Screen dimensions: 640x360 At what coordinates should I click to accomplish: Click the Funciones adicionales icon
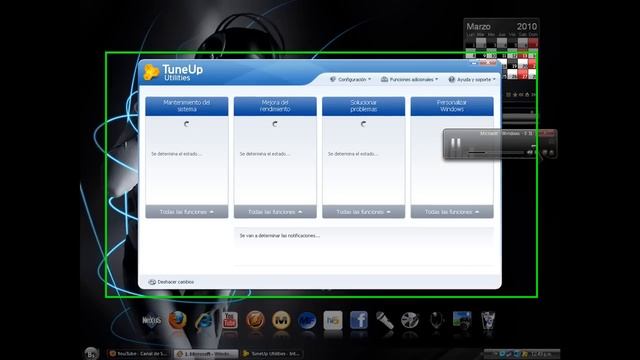point(384,79)
